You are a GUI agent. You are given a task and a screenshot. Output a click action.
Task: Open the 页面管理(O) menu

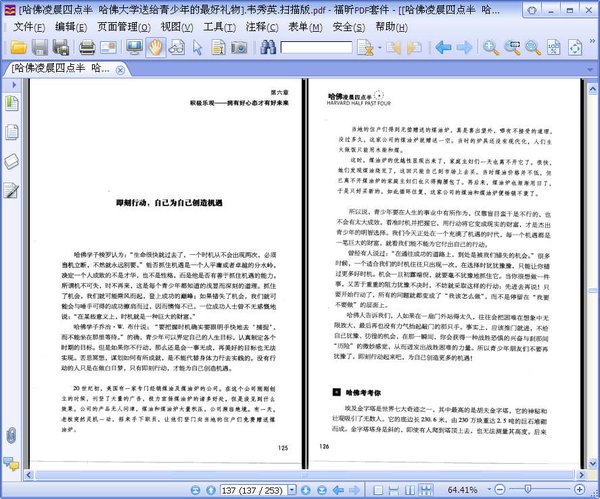click(124, 27)
